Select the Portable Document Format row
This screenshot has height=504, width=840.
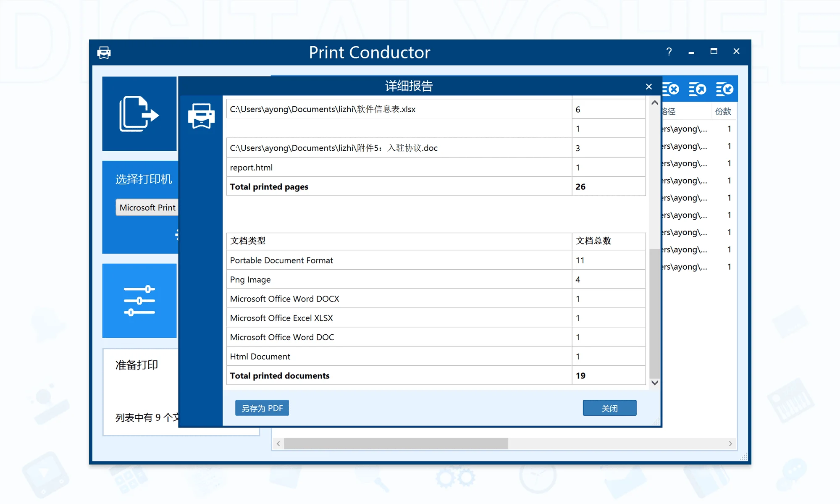point(436,260)
